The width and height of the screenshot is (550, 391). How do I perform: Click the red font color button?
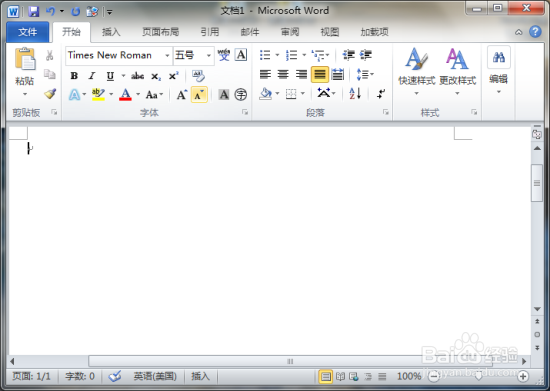[125, 94]
